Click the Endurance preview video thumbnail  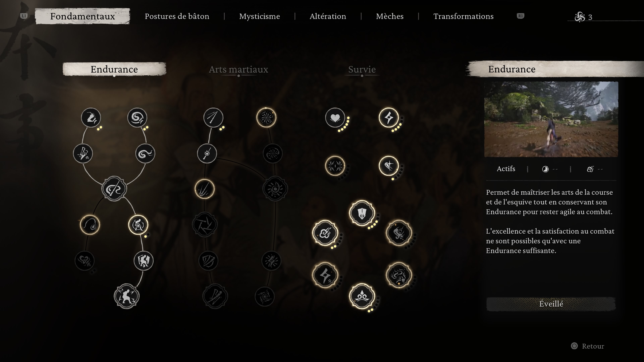(x=551, y=119)
